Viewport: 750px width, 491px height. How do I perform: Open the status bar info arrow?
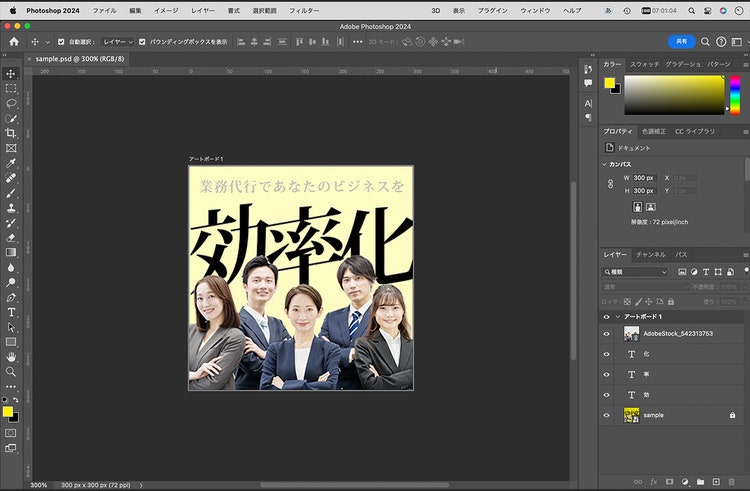(141, 485)
